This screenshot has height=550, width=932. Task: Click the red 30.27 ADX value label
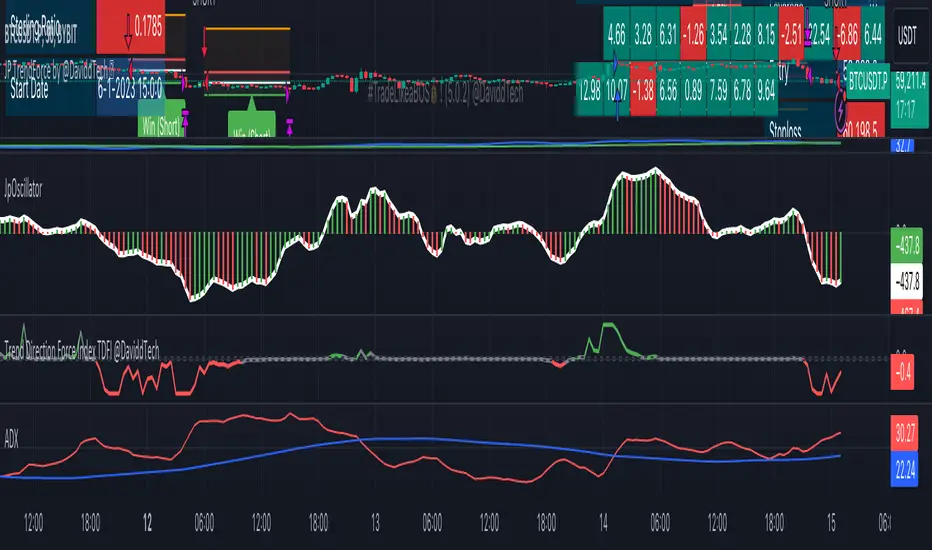point(904,433)
